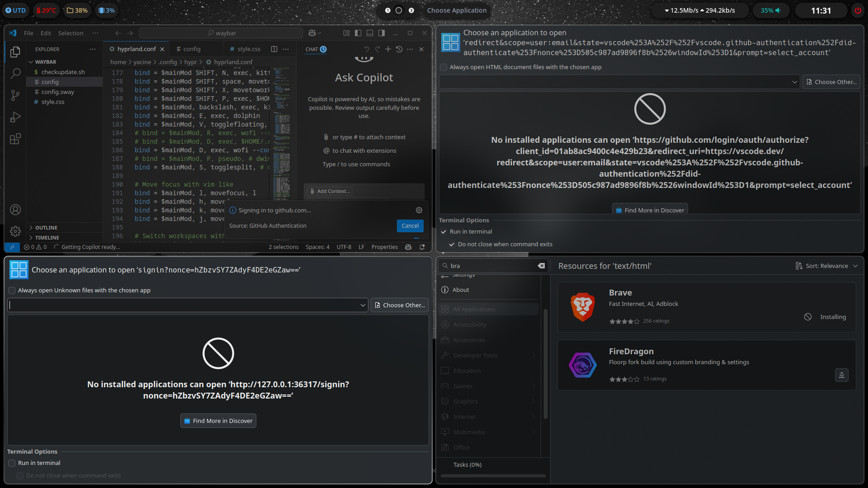Screen dimensions: 868x488
Task: Click the Discover sidebar vertical scrollbar
Action: 546,364
